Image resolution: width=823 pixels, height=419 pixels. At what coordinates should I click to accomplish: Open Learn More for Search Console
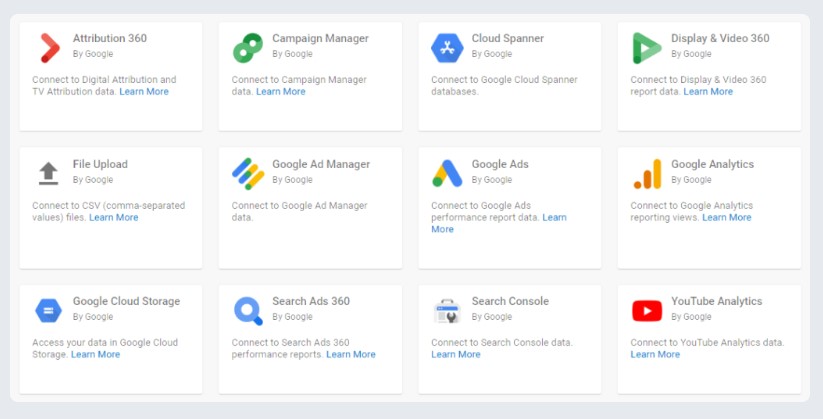point(456,355)
